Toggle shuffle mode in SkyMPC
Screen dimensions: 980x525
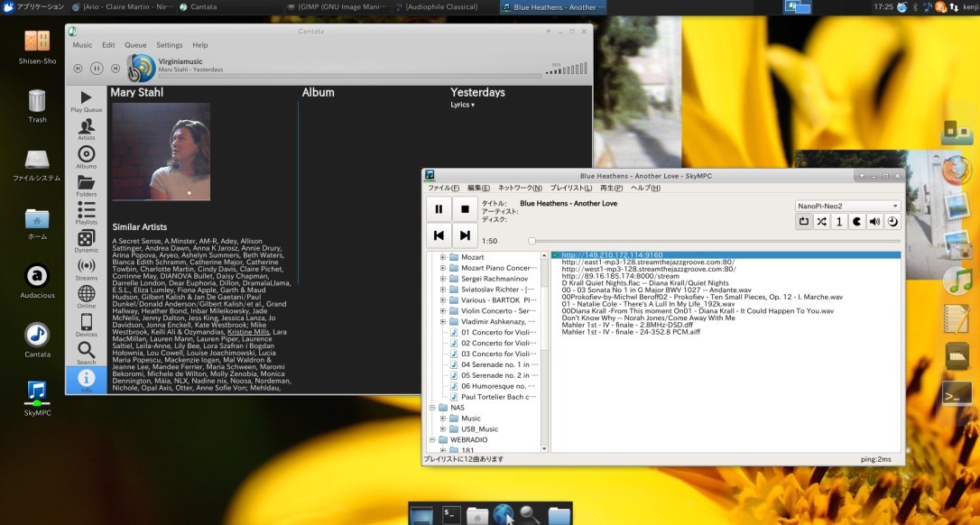(821, 221)
